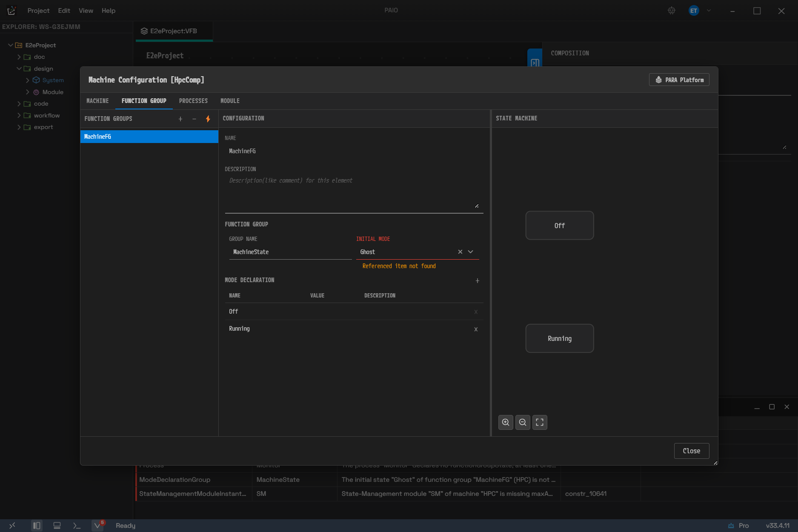Click the Running mode name cell
This screenshot has width=798, height=532.
pyautogui.click(x=239, y=329)
